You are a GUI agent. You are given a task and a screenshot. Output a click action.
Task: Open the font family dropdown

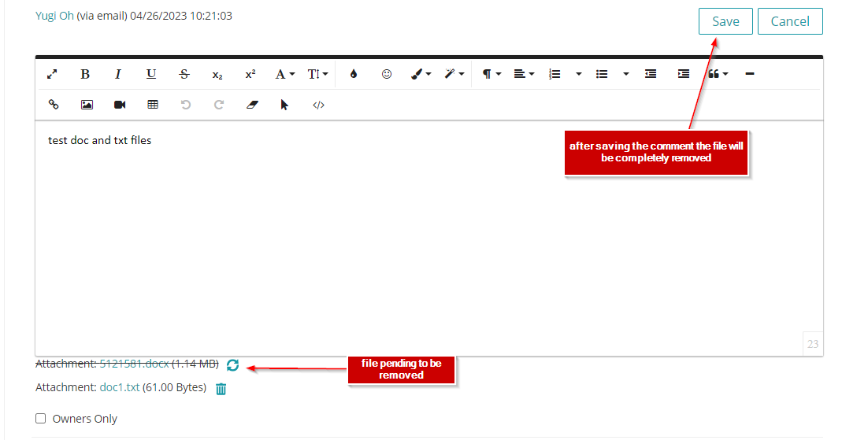click(x=284, y=74)
